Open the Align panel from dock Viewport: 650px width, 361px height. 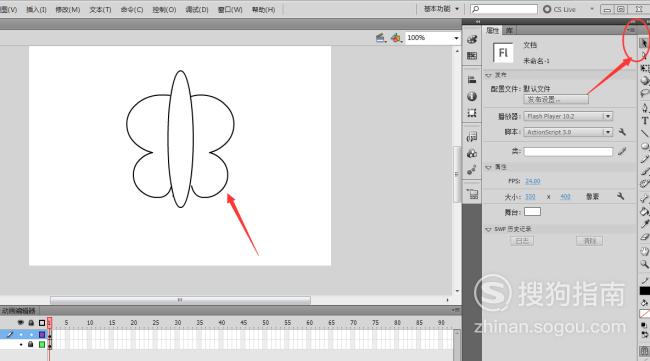click(x=472, y=80)
